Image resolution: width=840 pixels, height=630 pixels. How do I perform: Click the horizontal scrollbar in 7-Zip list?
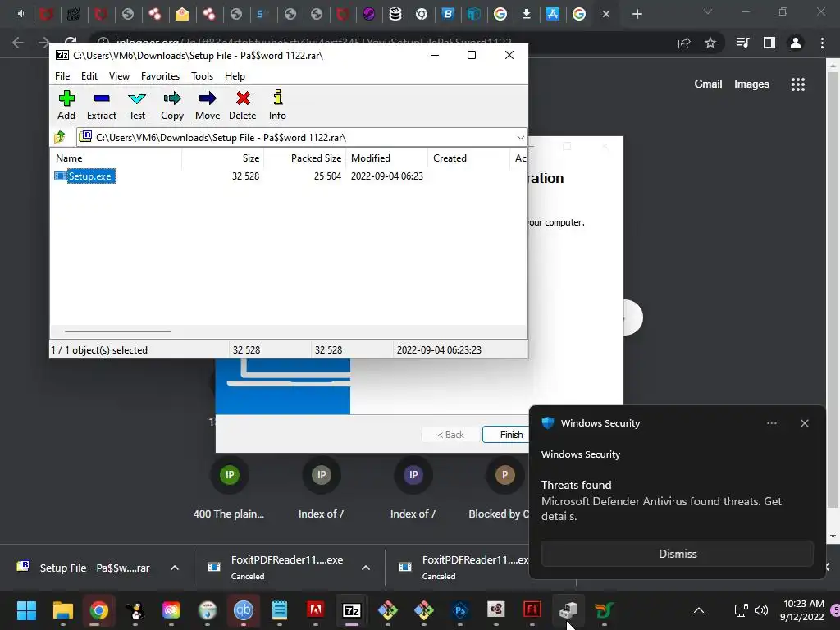[x=117, y=331]
